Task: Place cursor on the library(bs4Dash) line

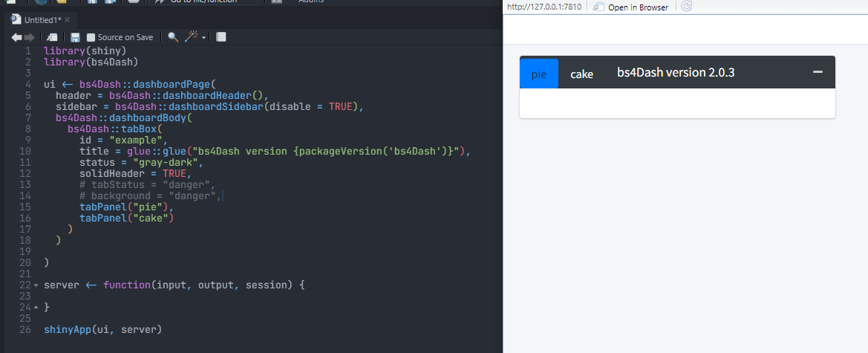Action: pos(91,62)
